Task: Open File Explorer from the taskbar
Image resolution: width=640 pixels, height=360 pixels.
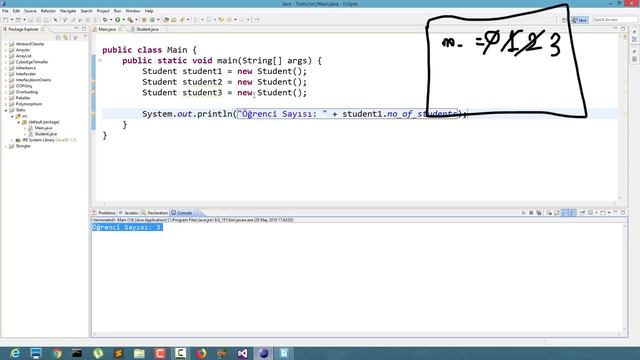Action: coord(139,353)
